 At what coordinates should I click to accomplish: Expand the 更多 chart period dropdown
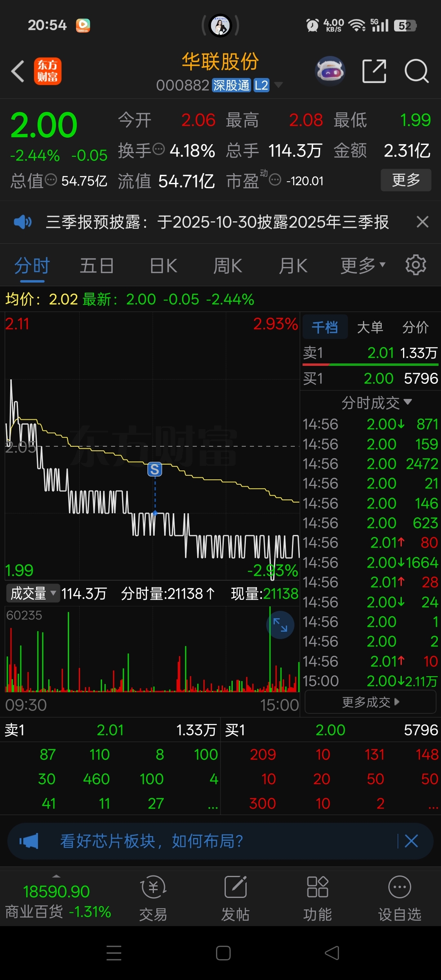363,266
